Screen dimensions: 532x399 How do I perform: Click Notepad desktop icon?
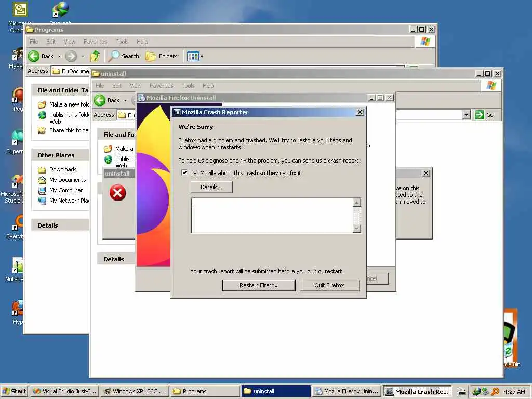[x=18, y=265]
